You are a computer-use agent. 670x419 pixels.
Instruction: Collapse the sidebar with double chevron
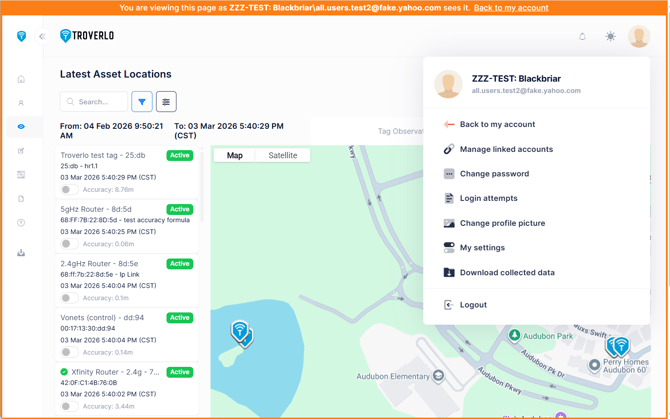(x=42, y=36)
